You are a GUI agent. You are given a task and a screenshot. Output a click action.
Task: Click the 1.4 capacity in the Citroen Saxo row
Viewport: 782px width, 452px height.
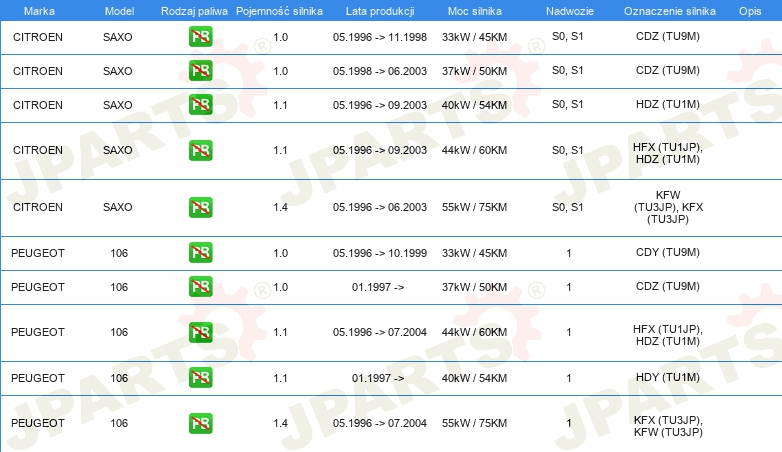280,207
